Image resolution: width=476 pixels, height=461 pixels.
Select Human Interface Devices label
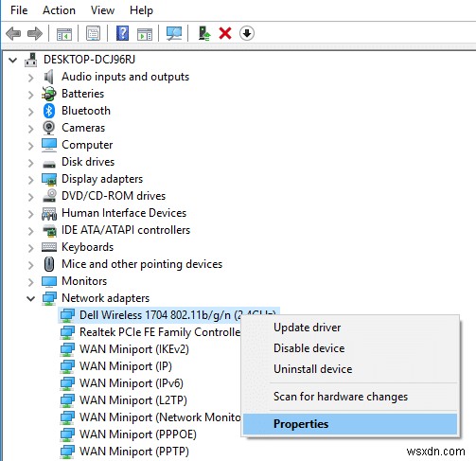pos(124,213)
